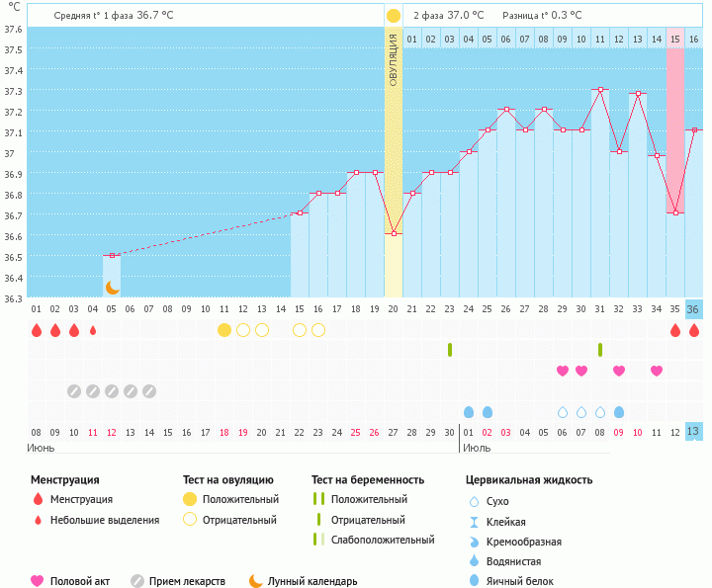Viewport: 712px width, 588px height.
Task: Click the negative ovulation test circle on day 16
Action: coord(318,330)
